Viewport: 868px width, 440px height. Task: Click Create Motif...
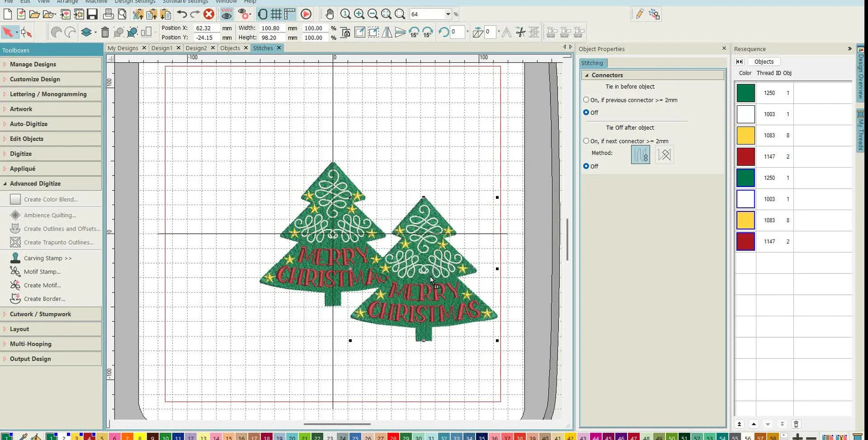click(x=42, y=286)
